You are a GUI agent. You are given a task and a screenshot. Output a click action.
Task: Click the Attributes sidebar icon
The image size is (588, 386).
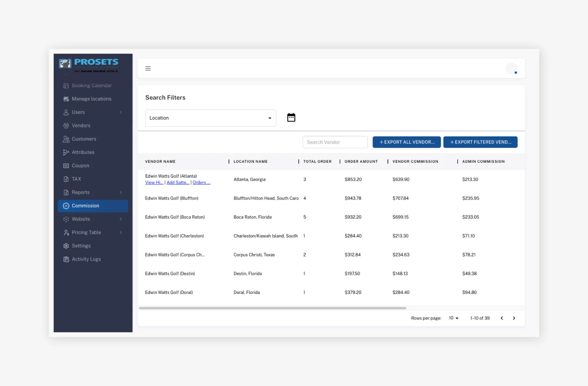[66, 152]
